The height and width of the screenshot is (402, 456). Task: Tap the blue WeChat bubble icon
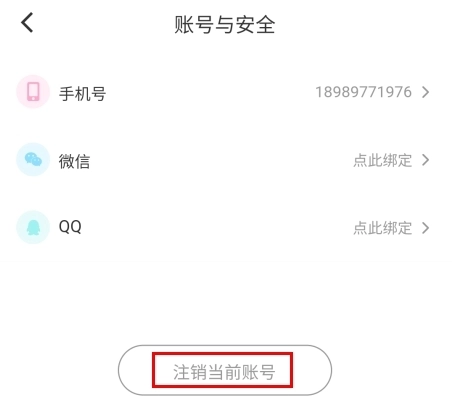pyautogui.click(x=33, y=160)
